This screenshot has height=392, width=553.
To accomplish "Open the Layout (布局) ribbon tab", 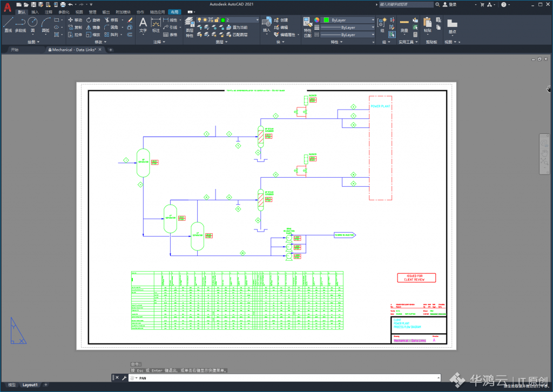I will click(x=174, y=12).
